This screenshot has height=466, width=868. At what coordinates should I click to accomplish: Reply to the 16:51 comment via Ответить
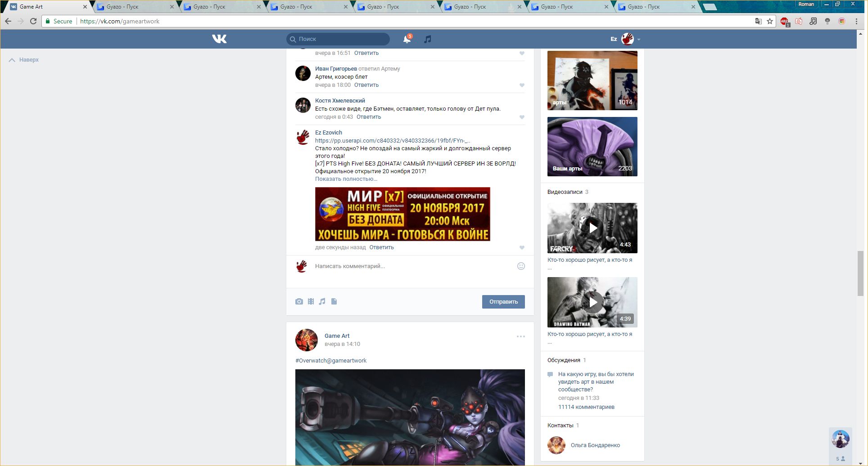click(x=366, y=53)
